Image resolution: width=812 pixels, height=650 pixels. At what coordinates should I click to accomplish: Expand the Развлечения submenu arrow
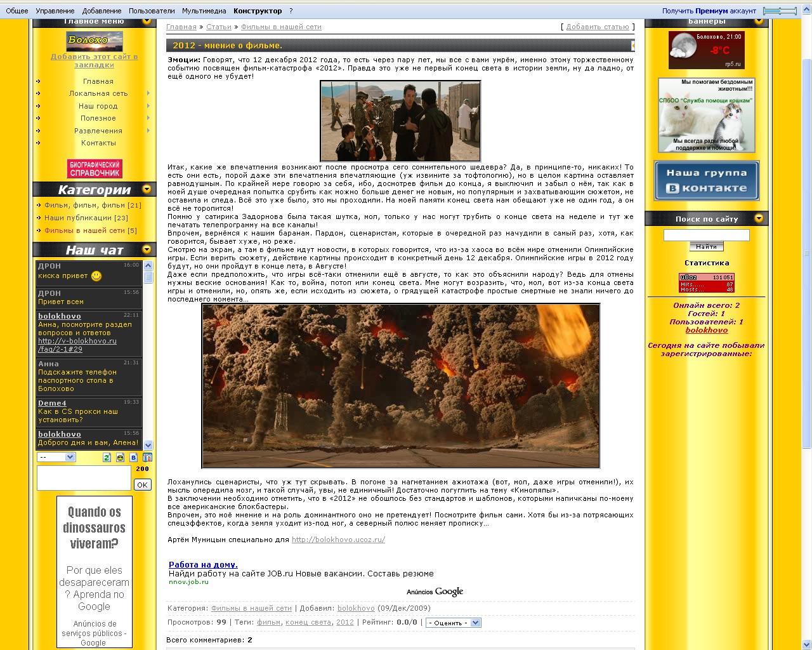click(148, 131)
